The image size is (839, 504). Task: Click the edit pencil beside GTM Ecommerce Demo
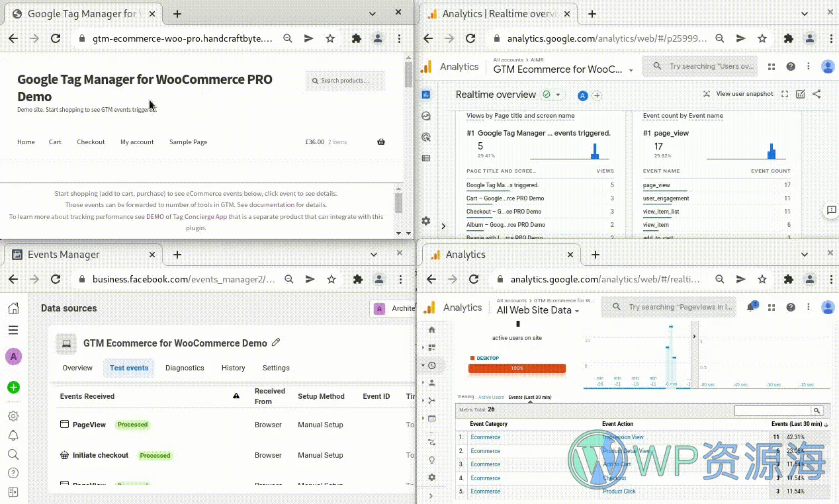[x=276, y=343]
